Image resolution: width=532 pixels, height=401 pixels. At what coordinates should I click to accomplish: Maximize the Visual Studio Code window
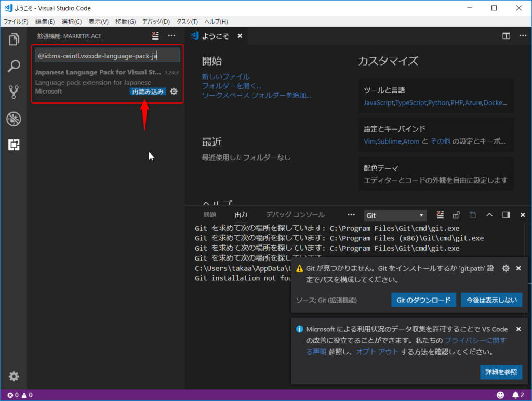[494, 8]
